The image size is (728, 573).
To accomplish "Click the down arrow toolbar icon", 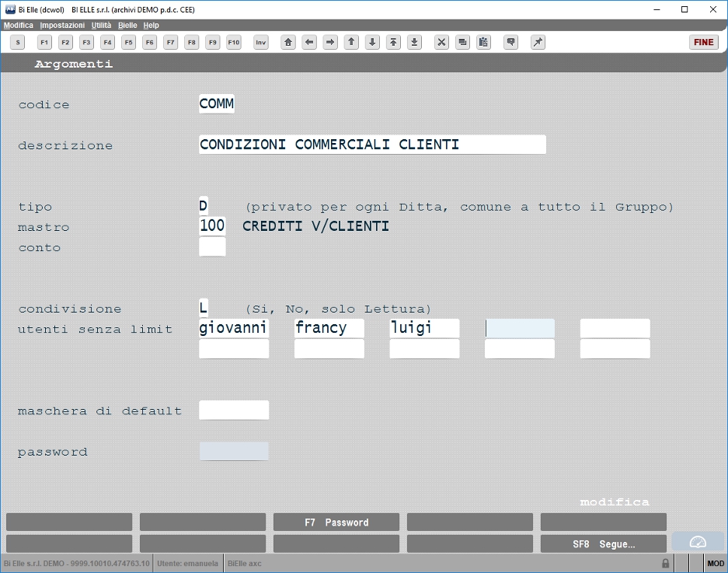I will [372, 42].
